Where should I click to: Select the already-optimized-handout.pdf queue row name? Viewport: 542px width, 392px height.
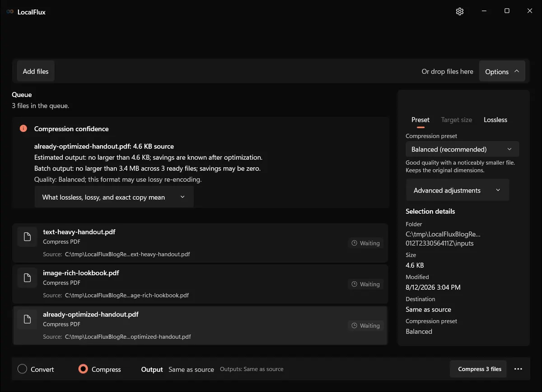[91, 314]
